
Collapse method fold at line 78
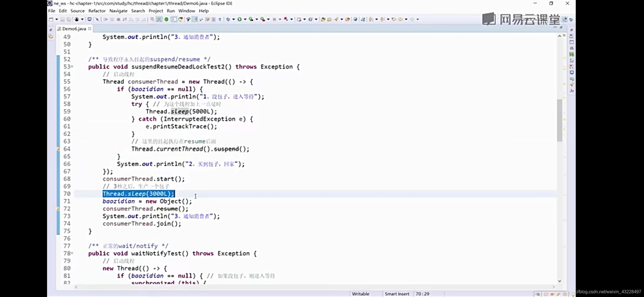tap(72, 253)
